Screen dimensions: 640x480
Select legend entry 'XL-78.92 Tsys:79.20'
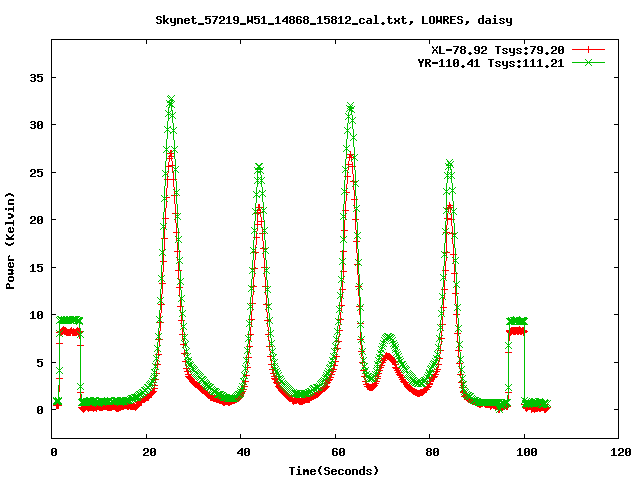[498, 50]
